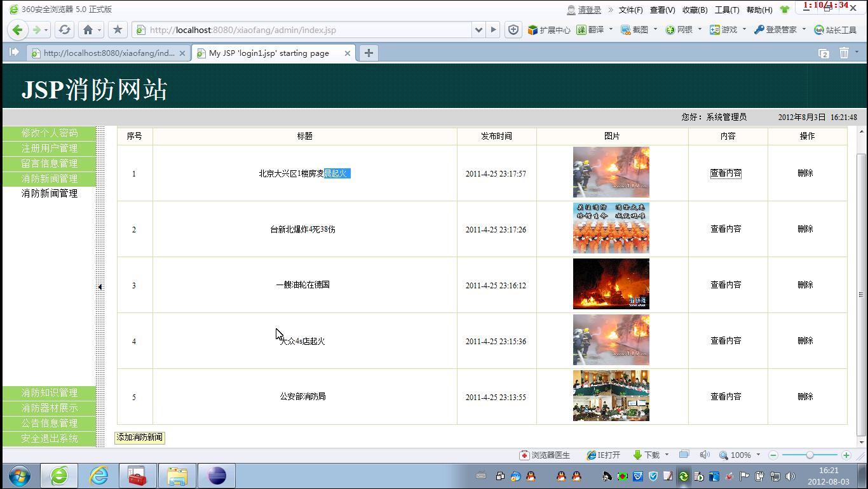
Task: Open the 文件(F) menu
Action: pos(630,10)
